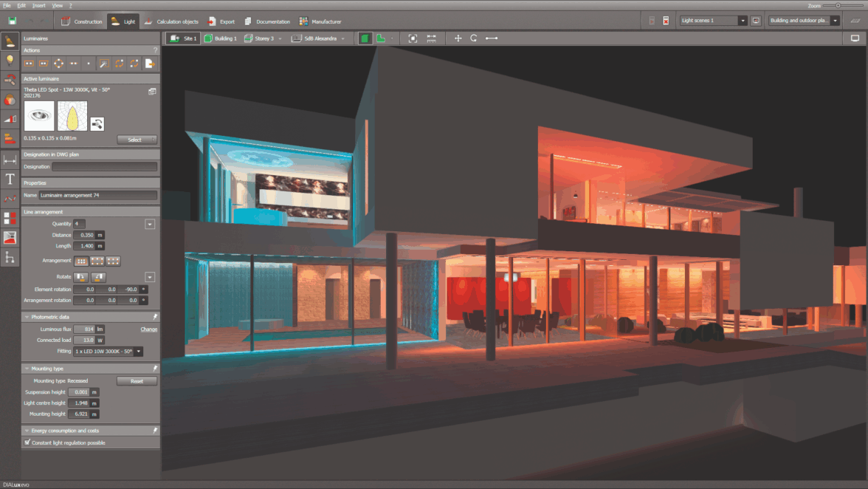Click the Reset button under Mounting type

[x=137, y=381]
